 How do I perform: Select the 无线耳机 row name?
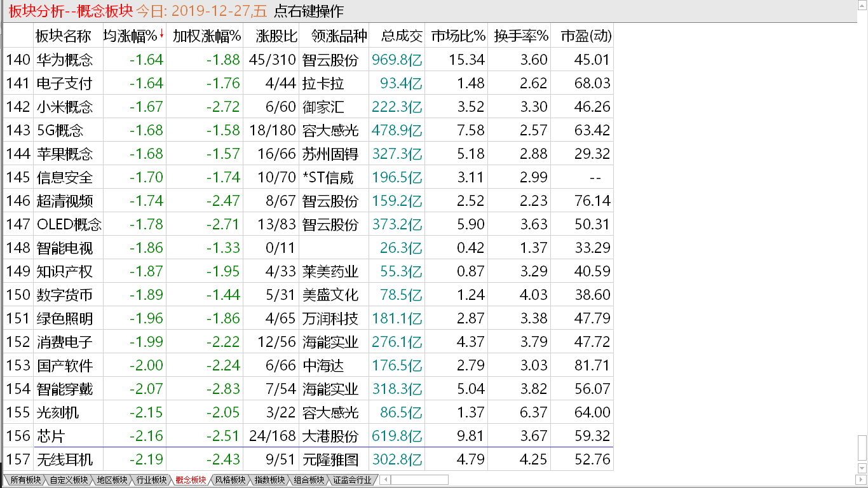point(64,459)
